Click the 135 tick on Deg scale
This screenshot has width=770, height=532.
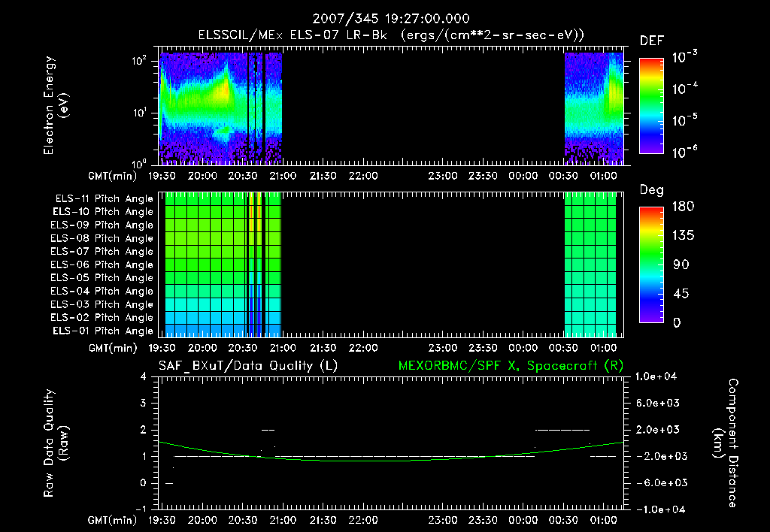click(x=683, y=236)
